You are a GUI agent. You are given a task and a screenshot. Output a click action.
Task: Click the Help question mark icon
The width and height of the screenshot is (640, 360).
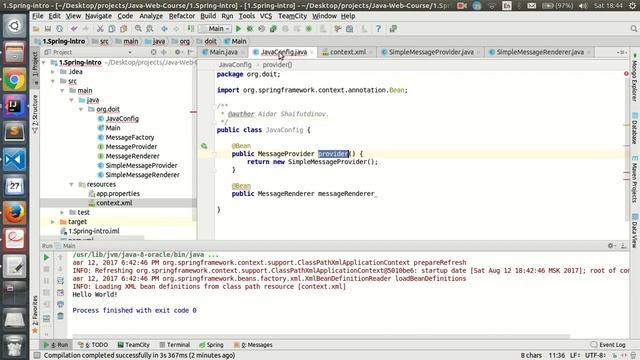click(378, 29)
